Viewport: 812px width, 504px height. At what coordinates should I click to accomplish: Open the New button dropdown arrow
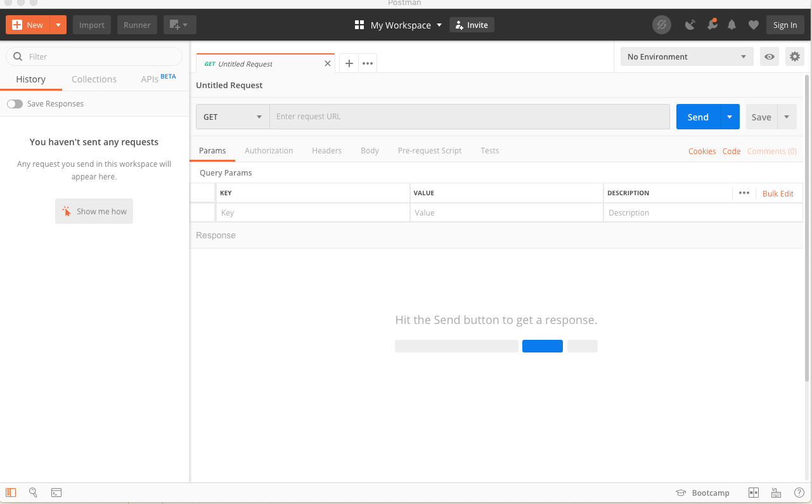58,25
